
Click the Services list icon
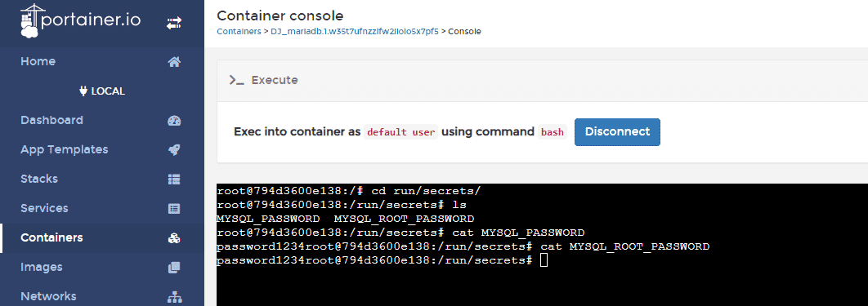coord(174,209)
